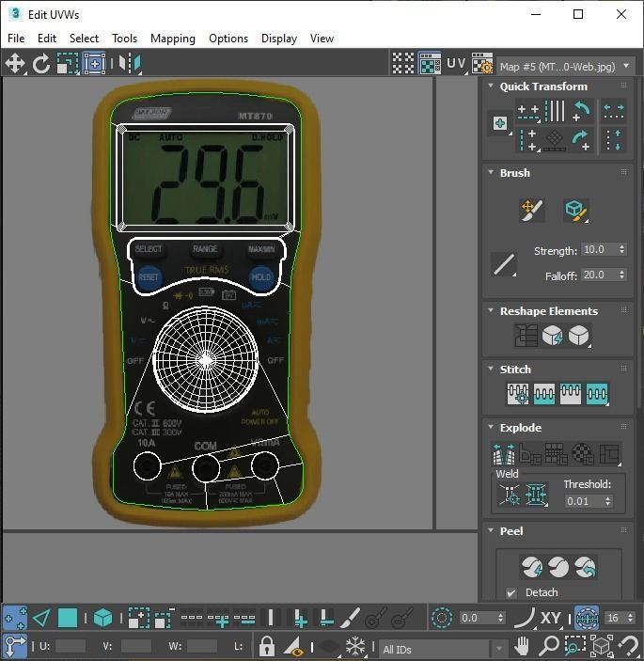Screen dimensions: 644x661
Task: Collapse the Stitch rollout
Action: 491,369
